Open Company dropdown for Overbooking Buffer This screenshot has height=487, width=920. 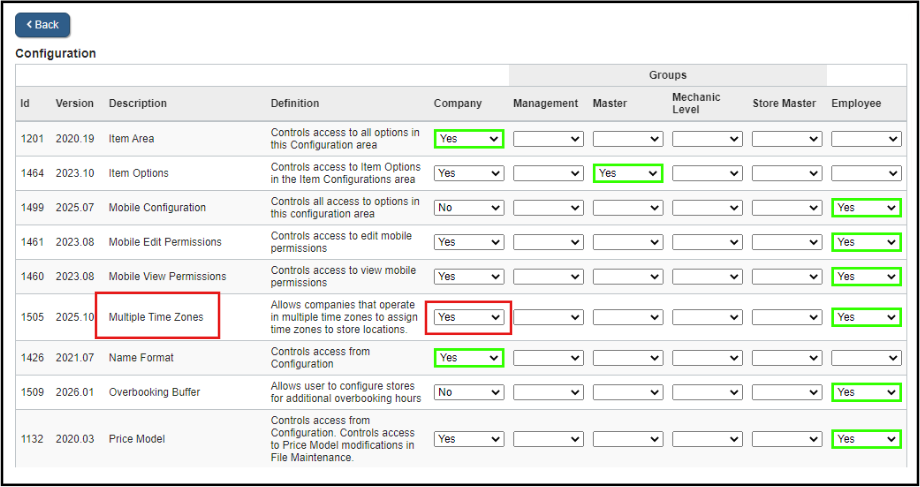468,392
